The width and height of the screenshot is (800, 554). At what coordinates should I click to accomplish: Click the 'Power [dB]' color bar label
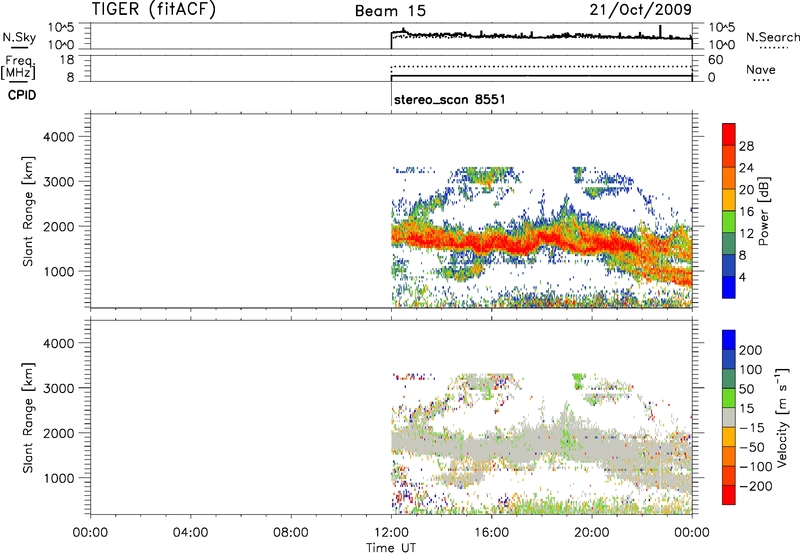(764, 211)
